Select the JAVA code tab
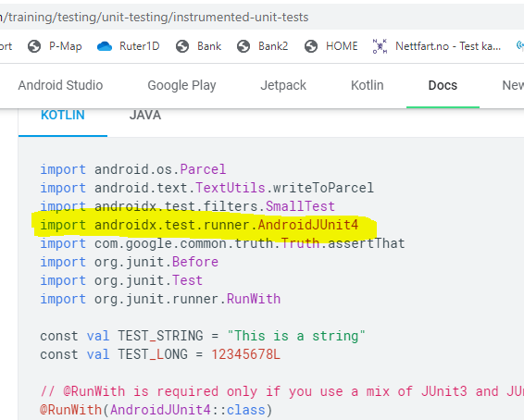 pos(145,116)
